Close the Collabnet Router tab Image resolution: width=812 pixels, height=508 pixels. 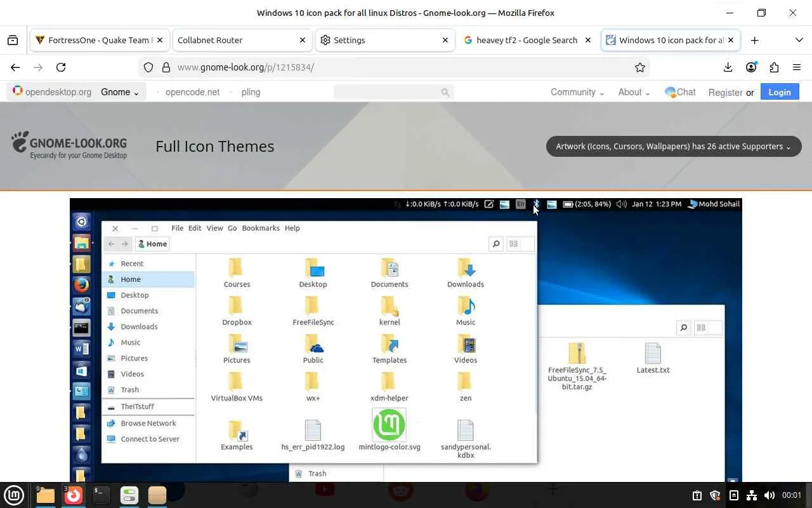303,40
